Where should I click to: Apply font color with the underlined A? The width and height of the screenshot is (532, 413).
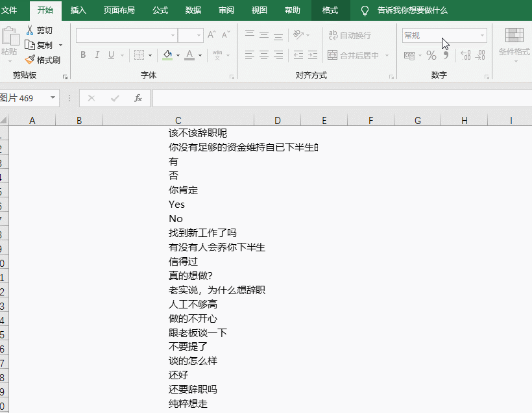coord(189,55)
